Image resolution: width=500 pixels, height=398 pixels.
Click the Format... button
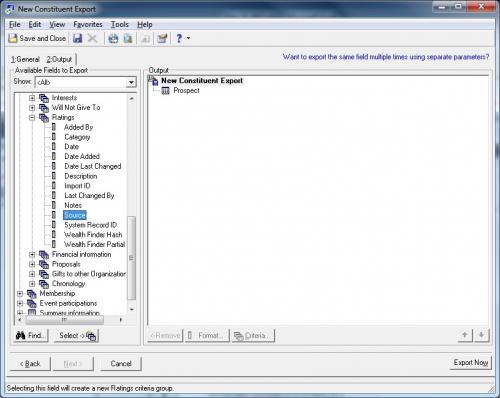pos(207,335)
